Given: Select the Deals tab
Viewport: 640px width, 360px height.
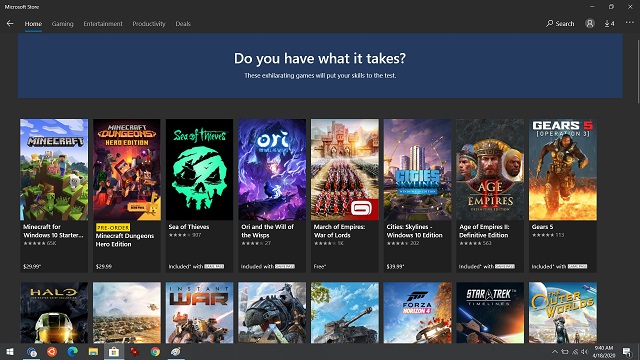Looking at the screenshot, I should (x=183, y=24).
